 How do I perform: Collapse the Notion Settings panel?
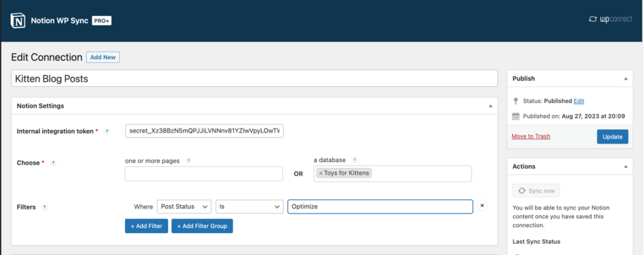pos(491,106)
